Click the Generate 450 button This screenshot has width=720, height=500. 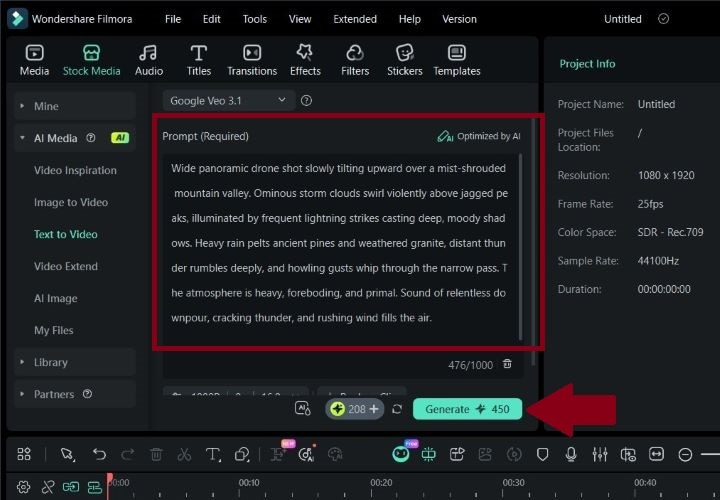click(467, 409)
